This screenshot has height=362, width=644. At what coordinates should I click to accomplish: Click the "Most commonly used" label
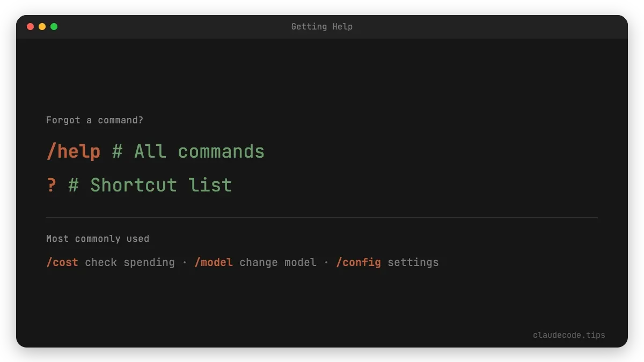(x=98, y=239)
